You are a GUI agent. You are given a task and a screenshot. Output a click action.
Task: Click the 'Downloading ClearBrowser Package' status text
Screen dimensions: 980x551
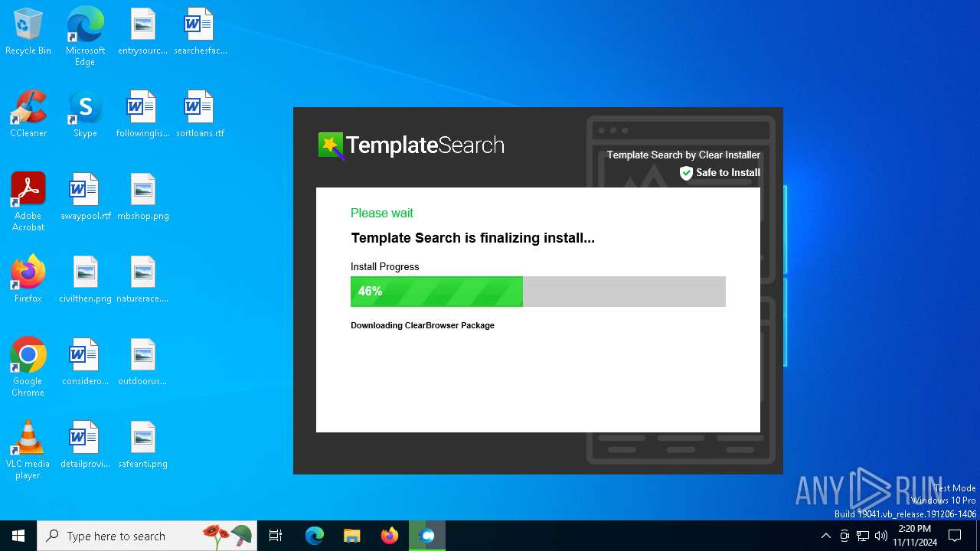pyautogui.click(x=423, y=325)
